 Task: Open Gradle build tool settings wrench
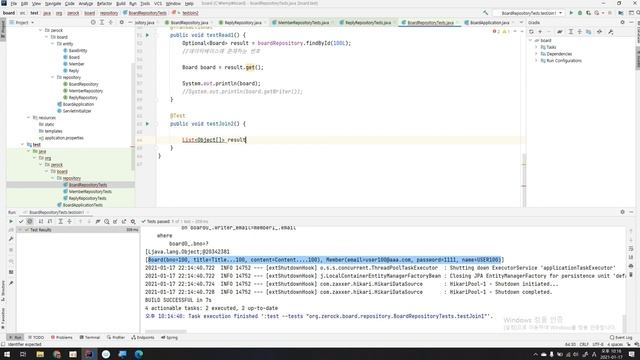click(611, 31)
